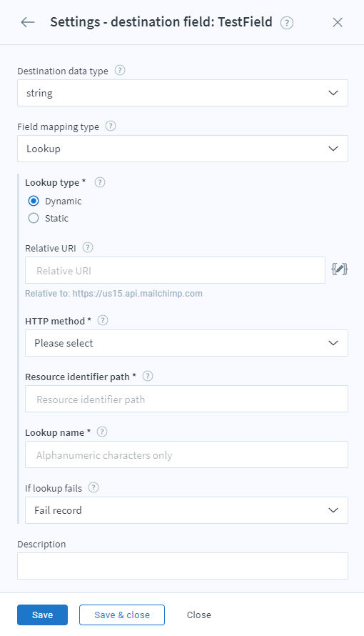Open help icon beside Lookup name

(102, 432)
